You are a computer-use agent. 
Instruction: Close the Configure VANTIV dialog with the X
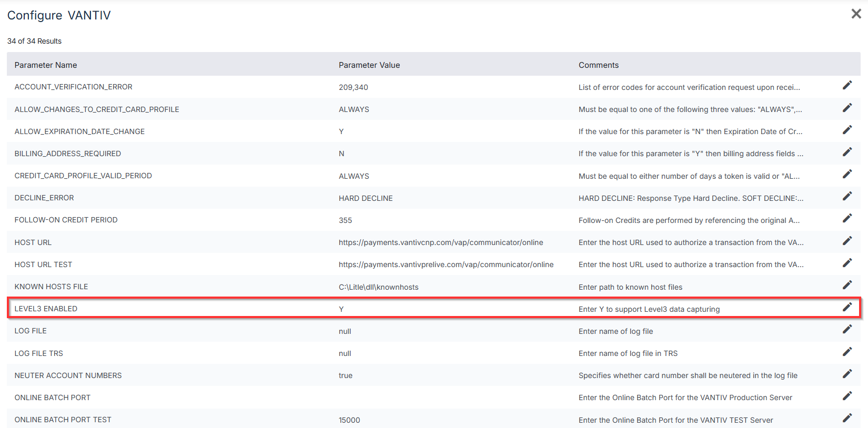click(x=856, y=14)
